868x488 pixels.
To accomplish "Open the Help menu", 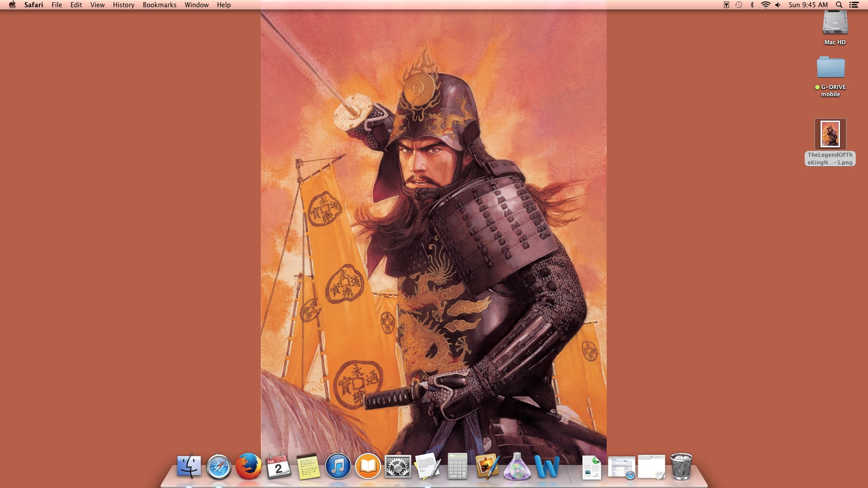I will 224,5.
